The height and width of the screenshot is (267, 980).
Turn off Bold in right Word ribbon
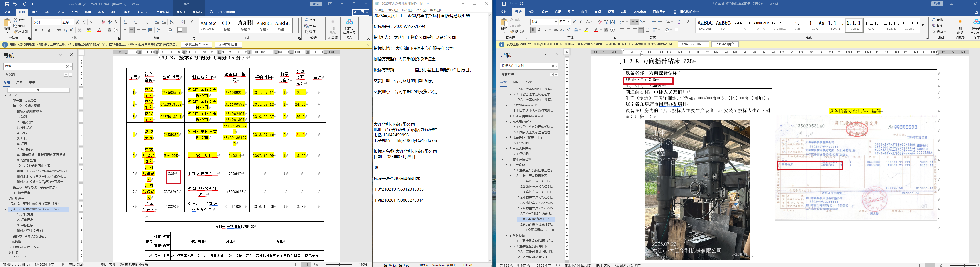(x=533, y=30)
